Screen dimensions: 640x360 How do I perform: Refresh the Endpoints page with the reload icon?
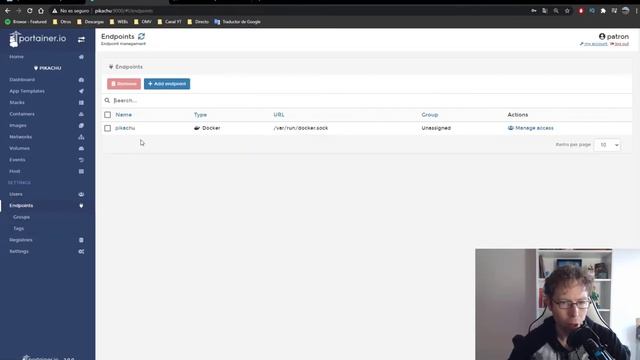pyautogui.click(x=141, y=36)
